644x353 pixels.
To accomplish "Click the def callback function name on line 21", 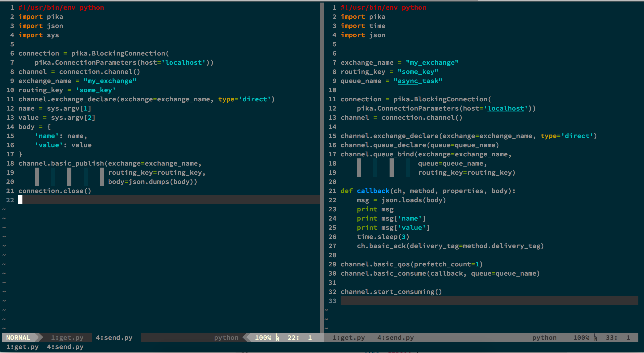I will 373,191.
